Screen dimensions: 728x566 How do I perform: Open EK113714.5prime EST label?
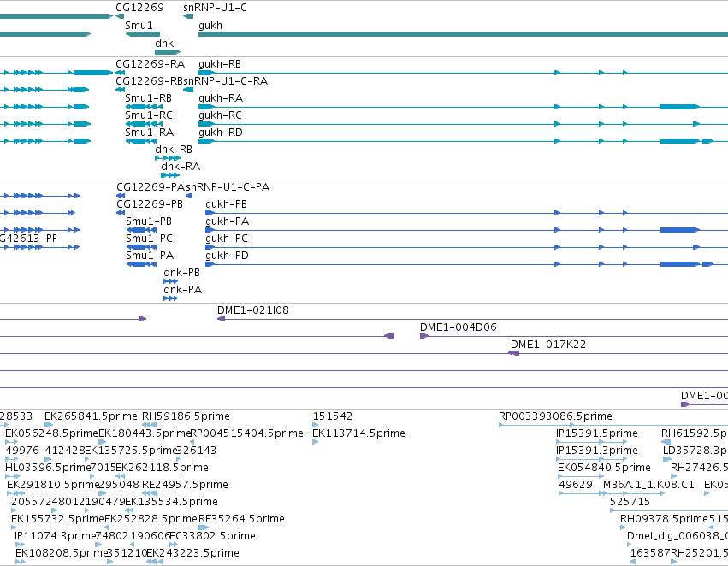coord(359,433)
